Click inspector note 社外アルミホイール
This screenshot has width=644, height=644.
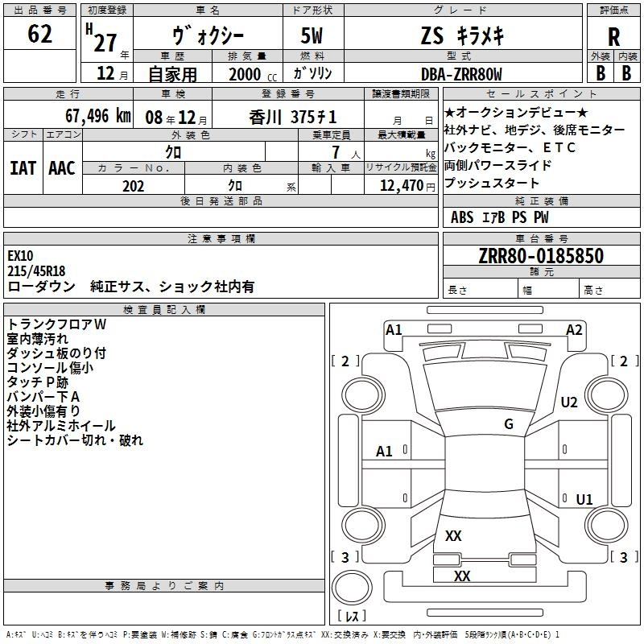(61, 426)
